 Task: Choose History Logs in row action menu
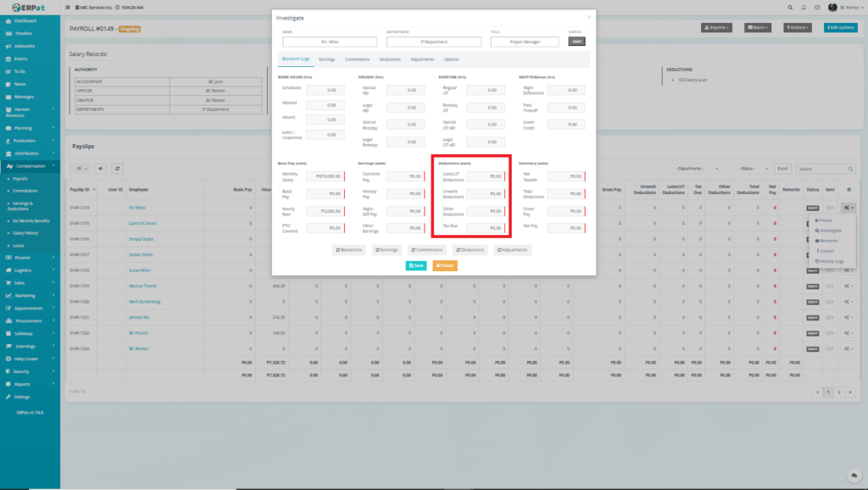[x=831, y=261]
